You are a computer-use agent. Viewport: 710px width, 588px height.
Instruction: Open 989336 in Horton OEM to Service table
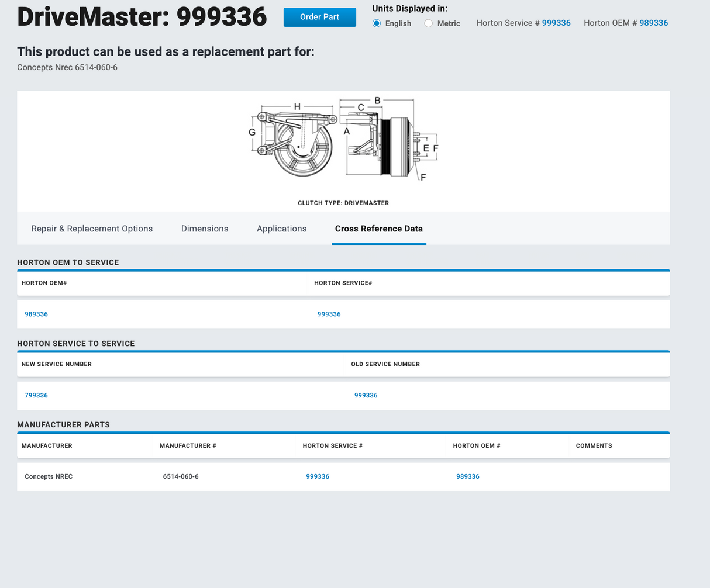[36, 314]
